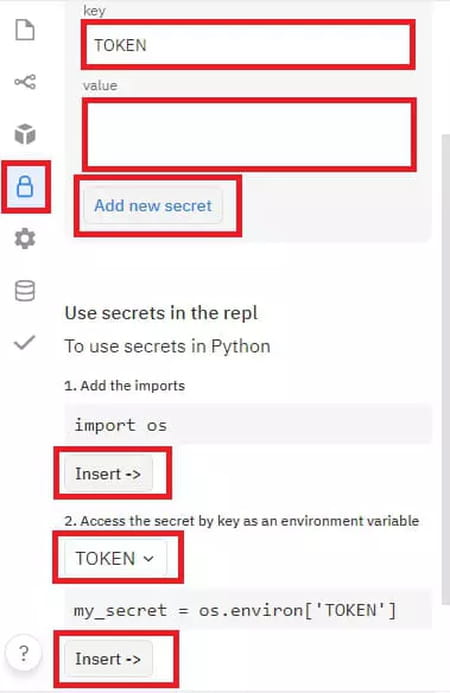Click the vertical scrollbar on the right
Viewport: 450px width, 693px height.
446,369
